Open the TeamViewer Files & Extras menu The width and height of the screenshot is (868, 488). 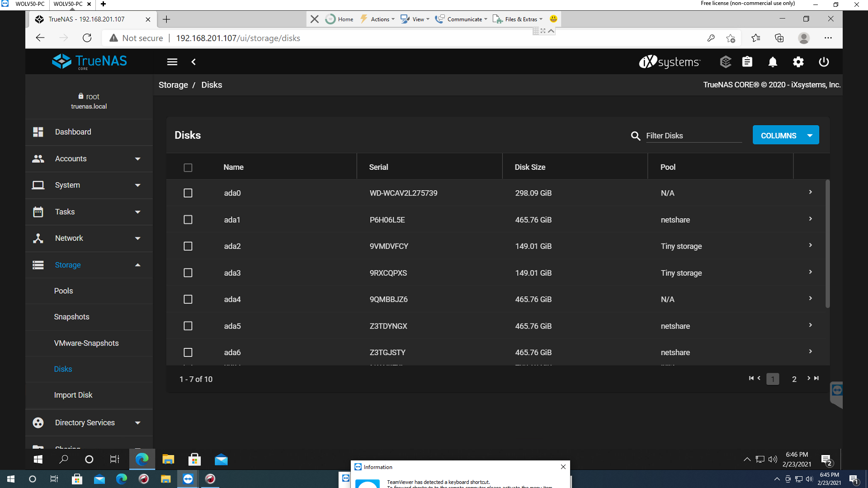pyautogui.click(x=518, y=19)
